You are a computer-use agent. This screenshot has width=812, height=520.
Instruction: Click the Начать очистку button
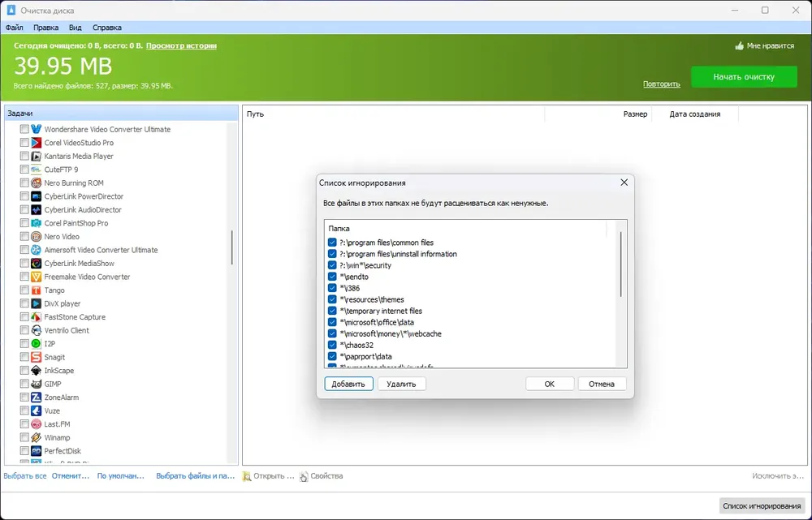[744, 76]
